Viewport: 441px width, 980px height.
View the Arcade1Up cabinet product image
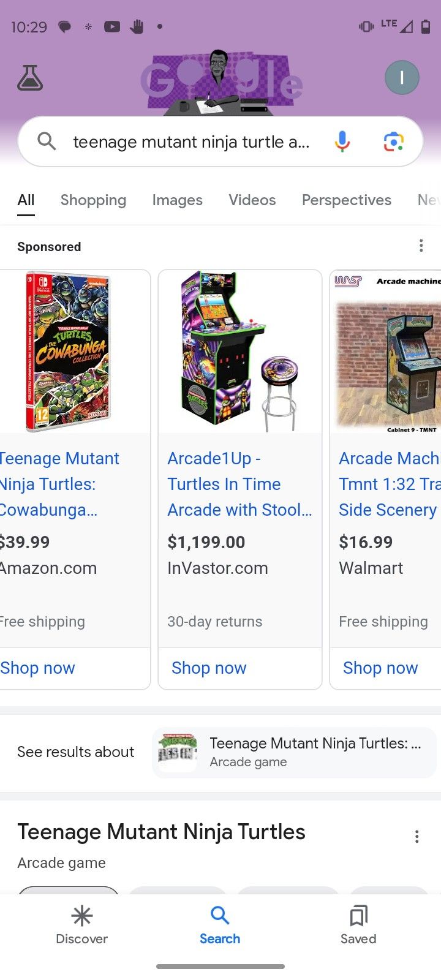239,352
